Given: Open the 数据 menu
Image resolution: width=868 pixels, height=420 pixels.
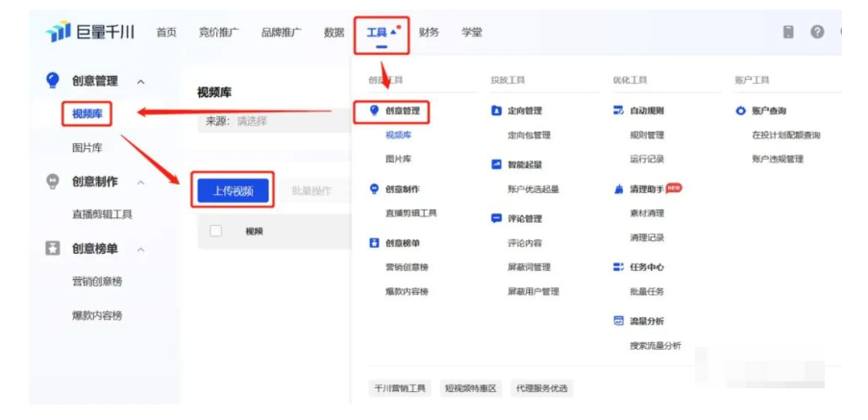Looking at the screenshot, I should tap(334, 32).
